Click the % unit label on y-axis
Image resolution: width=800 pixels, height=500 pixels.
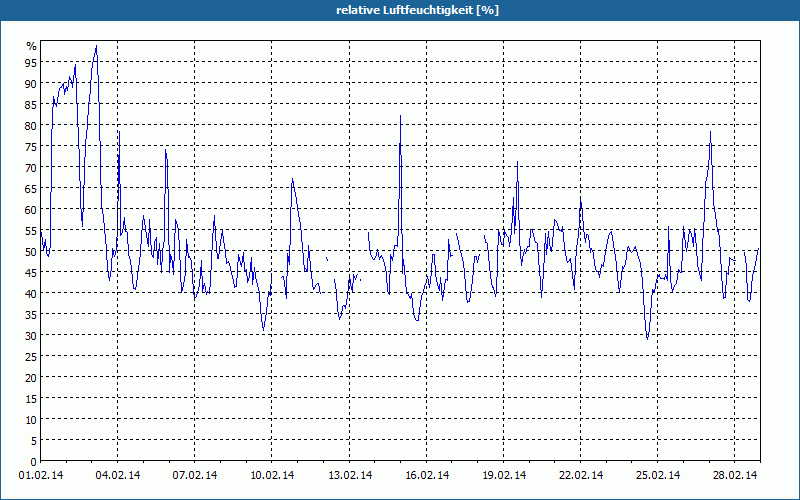click(x=31, y=46)
